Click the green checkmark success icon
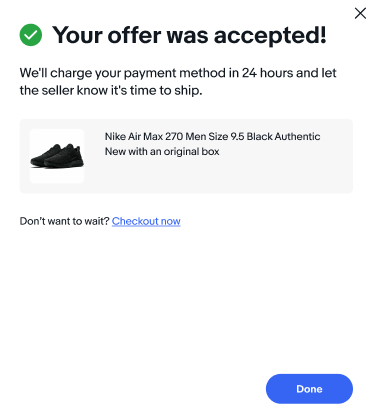The image size is (373, 413). click(x=31, y=35)
